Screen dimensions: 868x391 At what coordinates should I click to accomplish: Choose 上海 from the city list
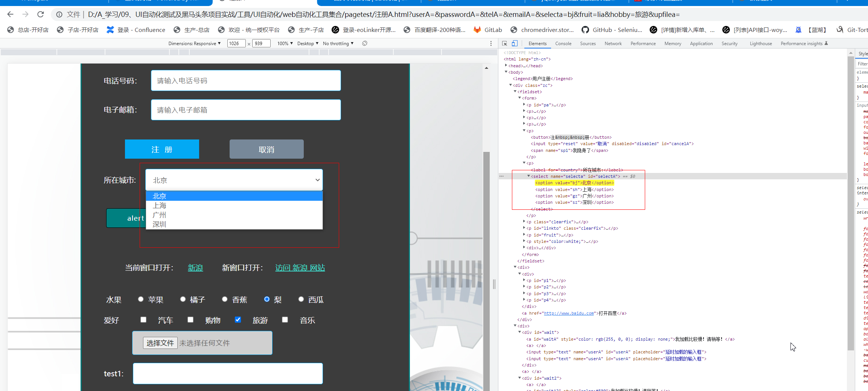click(x=234, y=206)
